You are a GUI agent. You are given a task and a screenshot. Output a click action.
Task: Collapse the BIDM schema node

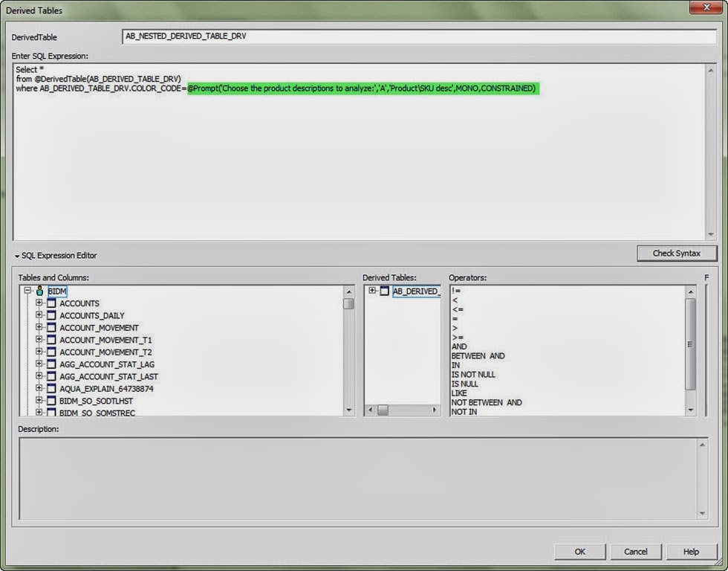(x=27, y=291)
